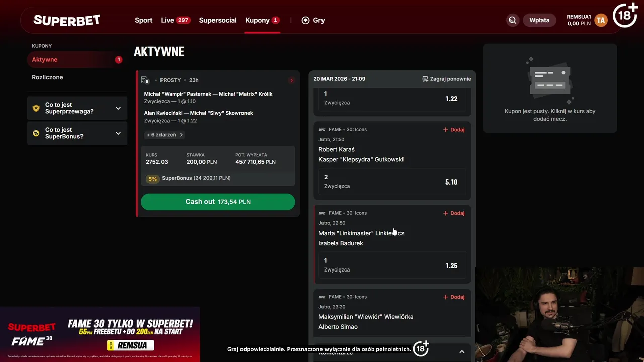
Task: Select the 1.22 odds selection
Action: click(x=392, y=99)
